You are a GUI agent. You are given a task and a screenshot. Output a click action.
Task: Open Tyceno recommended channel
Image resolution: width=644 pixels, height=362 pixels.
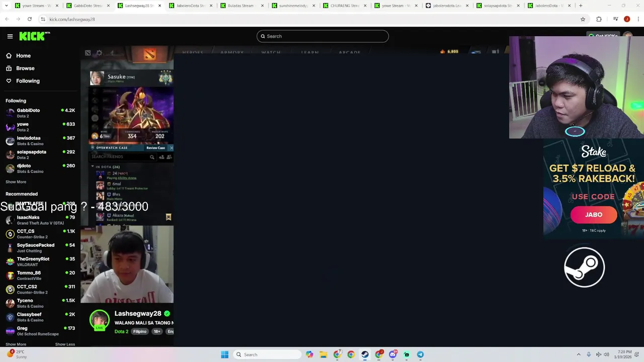(40, 303)
